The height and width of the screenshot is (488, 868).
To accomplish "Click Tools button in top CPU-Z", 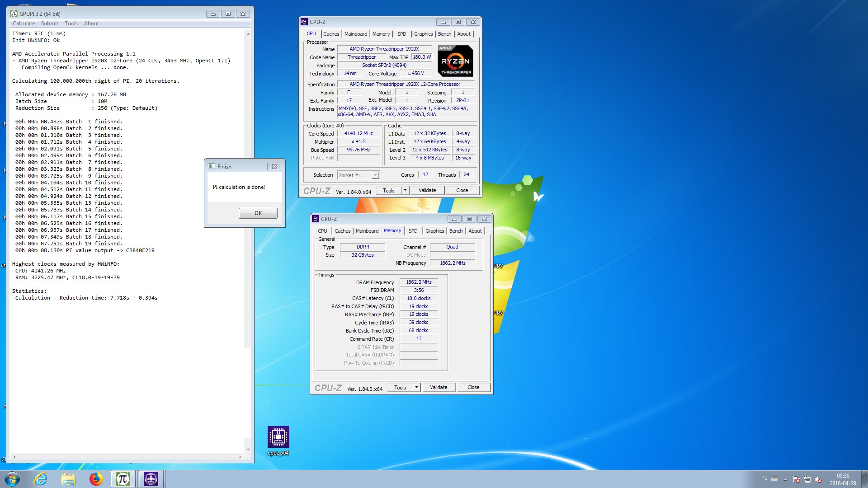I will pos(389,191).
